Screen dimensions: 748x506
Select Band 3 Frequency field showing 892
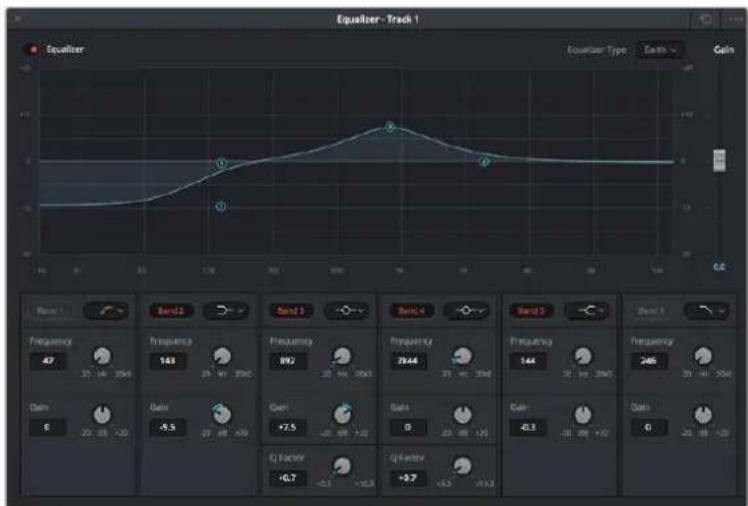point(288,361)
